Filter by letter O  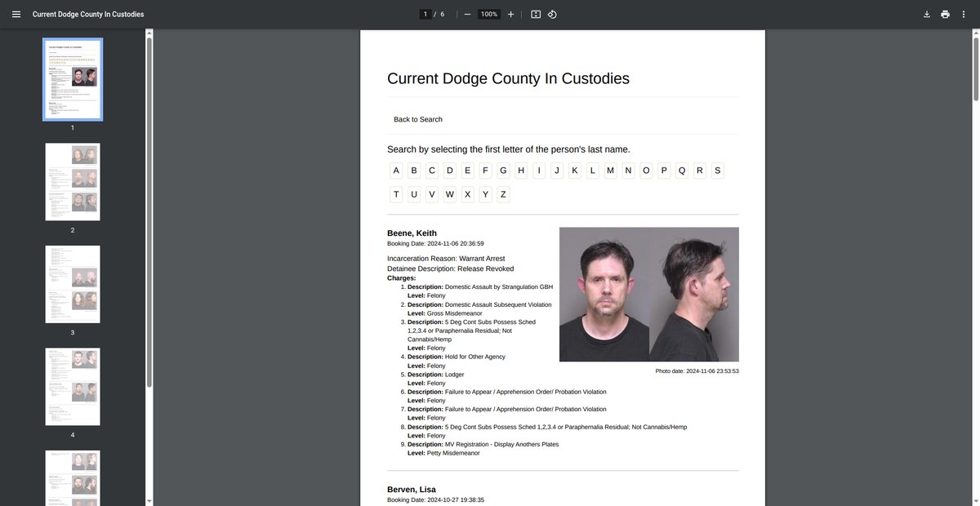pyautogui.click(x=646, y=171)
